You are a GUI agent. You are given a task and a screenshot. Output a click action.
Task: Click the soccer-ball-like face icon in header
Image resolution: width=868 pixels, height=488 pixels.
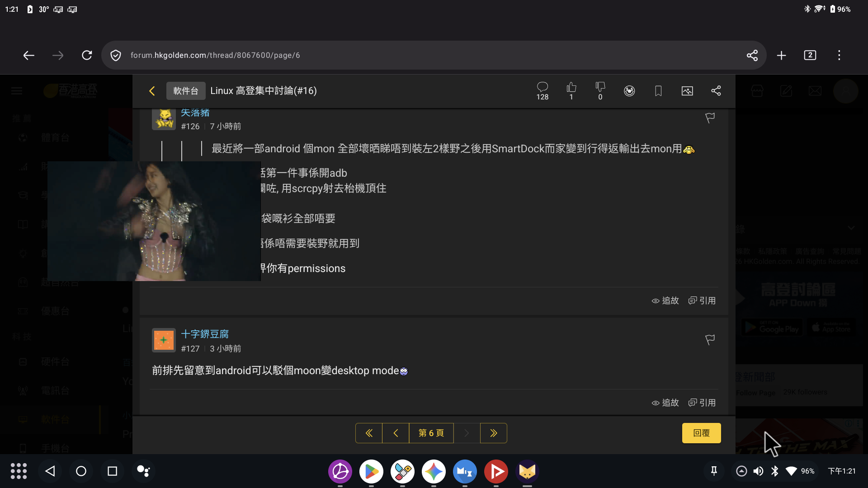tap(629, 91)
